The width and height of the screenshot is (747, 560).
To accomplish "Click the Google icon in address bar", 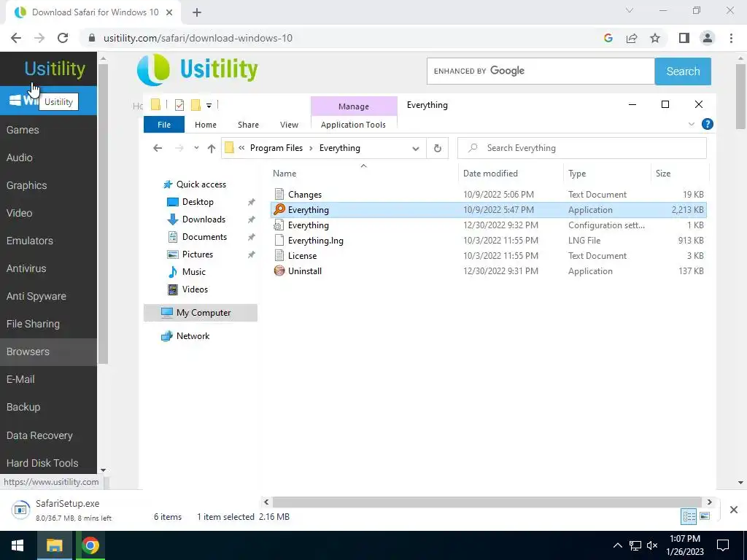I will pos(608,38).
